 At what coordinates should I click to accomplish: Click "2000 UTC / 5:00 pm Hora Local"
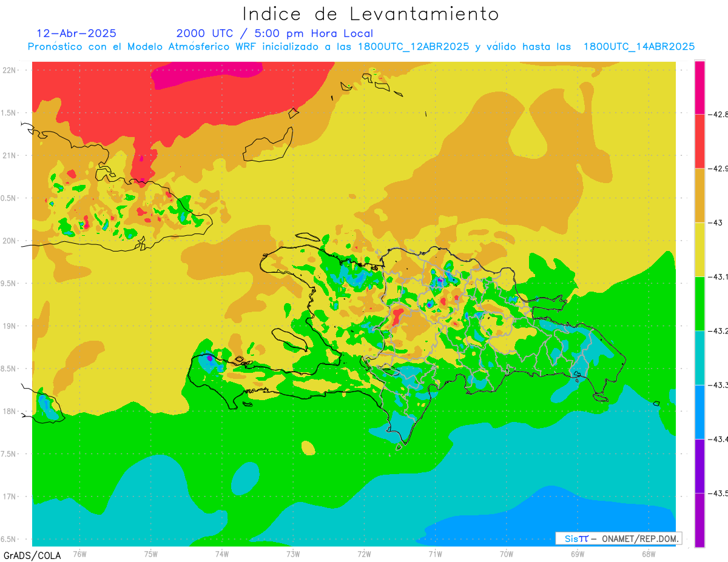[275, 34]
